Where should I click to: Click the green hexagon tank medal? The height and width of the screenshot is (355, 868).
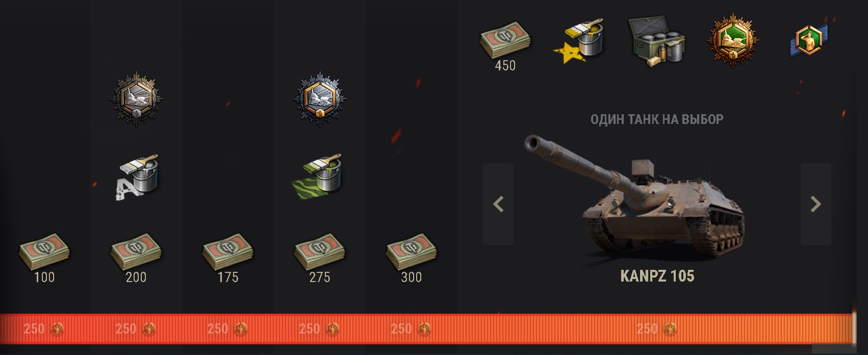click(x=733, y=40)
